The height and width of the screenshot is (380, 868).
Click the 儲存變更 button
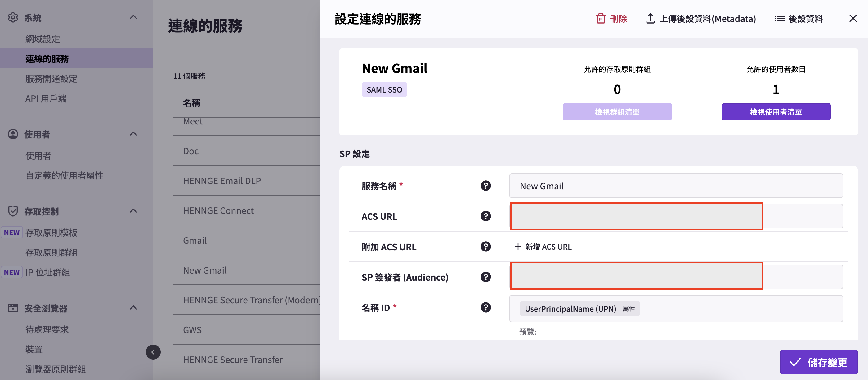818,362
